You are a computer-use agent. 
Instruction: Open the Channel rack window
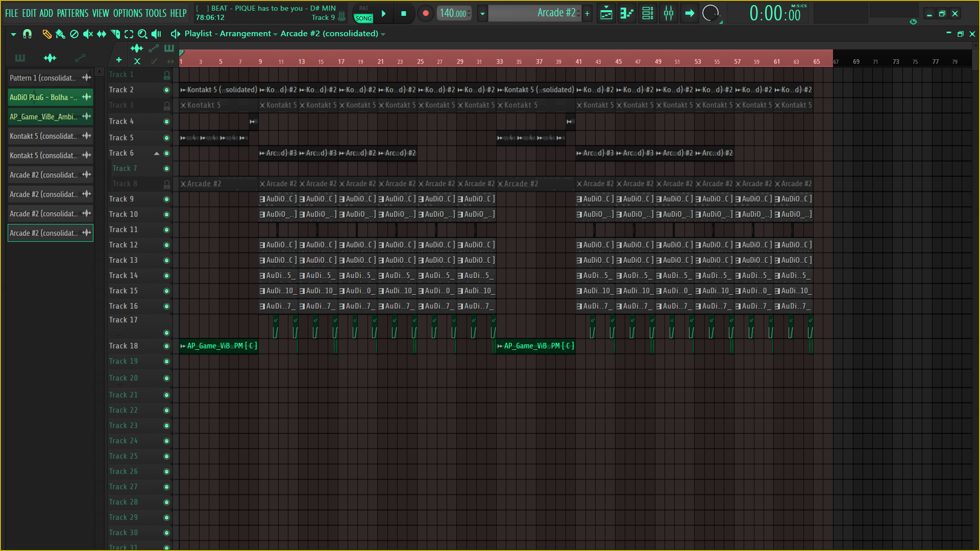click(x=648, y=14)
